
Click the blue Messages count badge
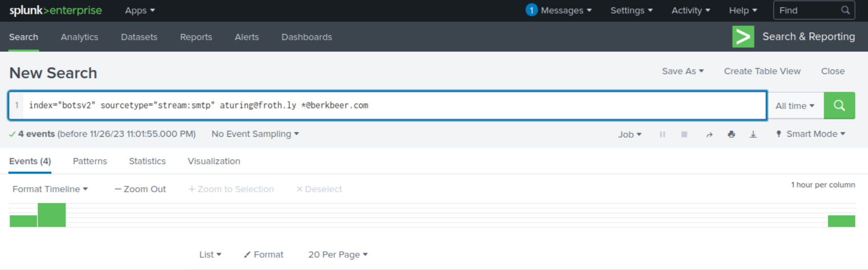coord(531,10)
